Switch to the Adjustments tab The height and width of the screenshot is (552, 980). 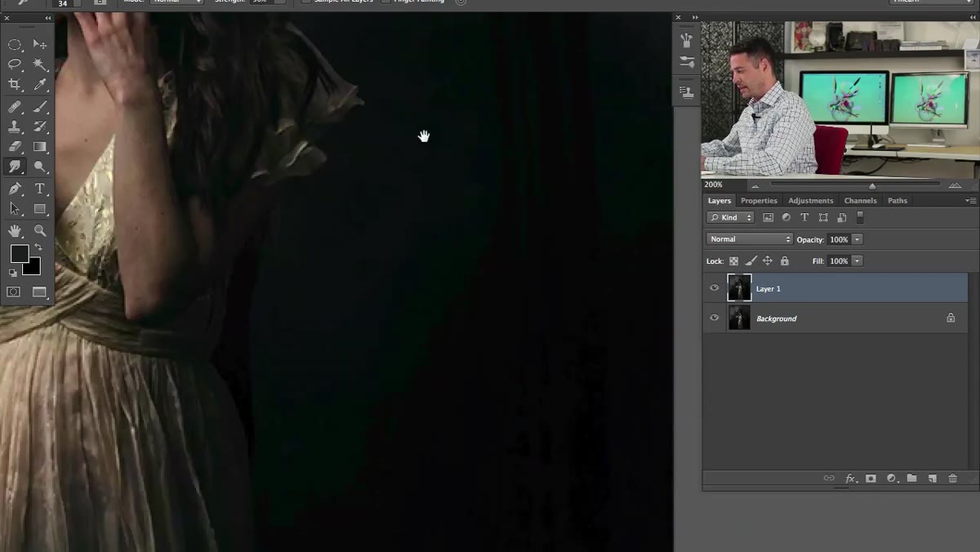click(x=811, y=201)
